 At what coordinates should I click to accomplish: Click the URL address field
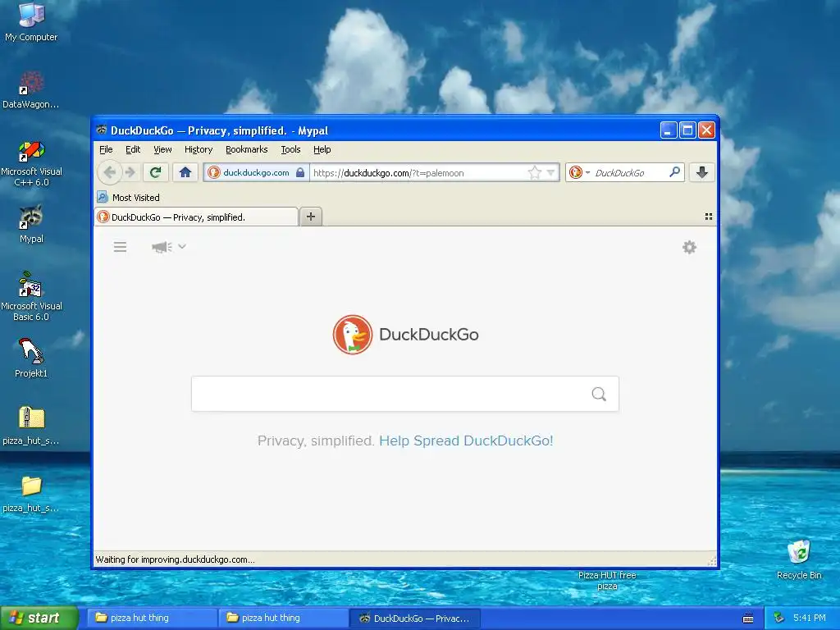418,172
